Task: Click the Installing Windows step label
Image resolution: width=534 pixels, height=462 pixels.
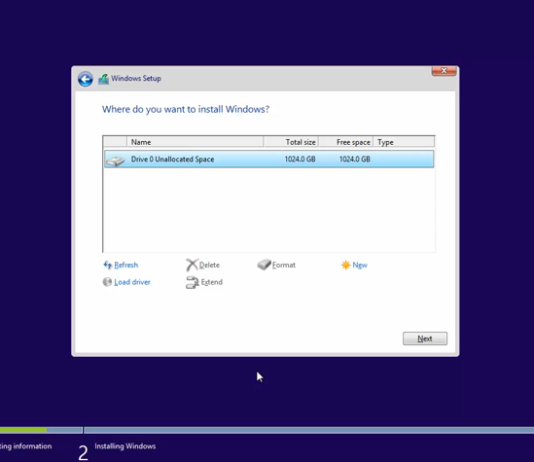Action: tap(125, 446)
